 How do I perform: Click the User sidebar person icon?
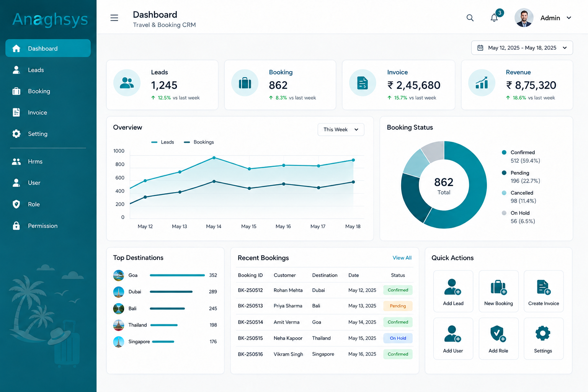click(16, 183)
